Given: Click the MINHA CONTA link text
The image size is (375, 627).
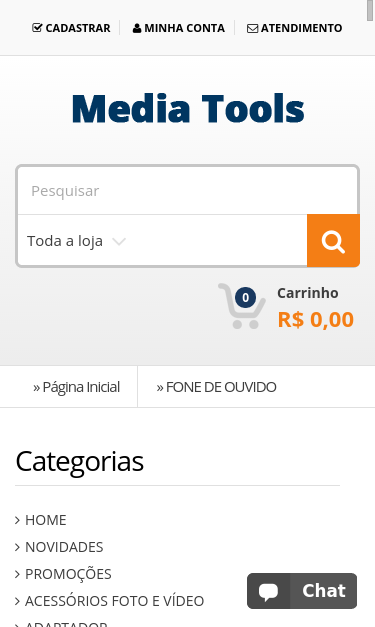Looking at the screenshot, I should pyautogui.click(x=184, y=28).
